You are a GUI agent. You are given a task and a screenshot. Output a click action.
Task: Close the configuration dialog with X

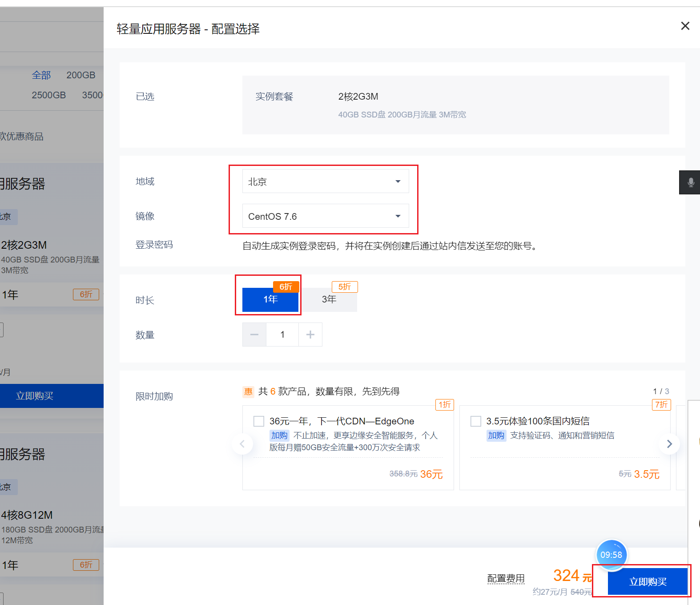(x=685, y=26)
